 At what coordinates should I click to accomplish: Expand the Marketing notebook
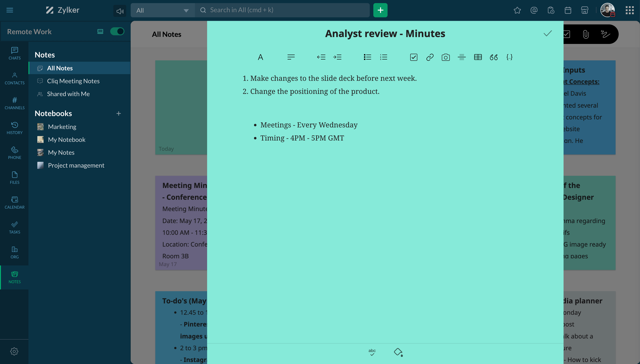pyautogui.click(x=62, y=127)
